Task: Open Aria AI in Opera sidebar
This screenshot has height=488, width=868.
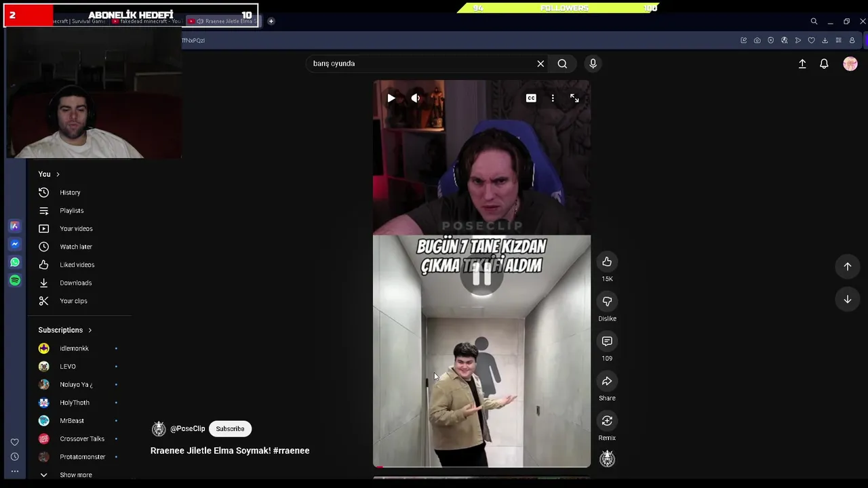Action: [x=15, y=226]
